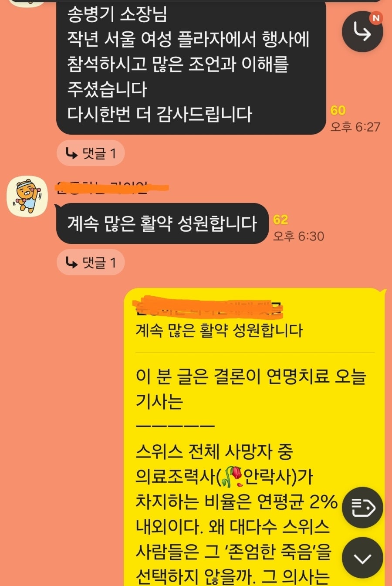Tap the reply arrow icon with N badge

[362, 31]
